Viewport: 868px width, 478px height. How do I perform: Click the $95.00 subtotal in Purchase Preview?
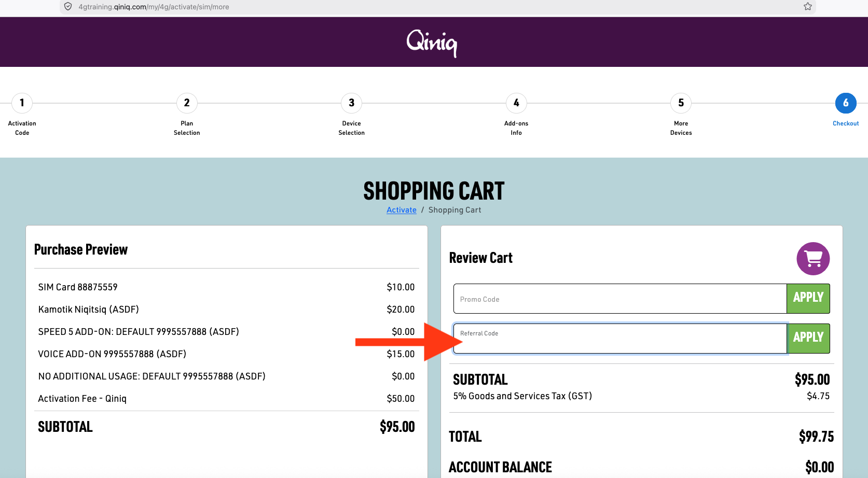[x=397, y=427]
